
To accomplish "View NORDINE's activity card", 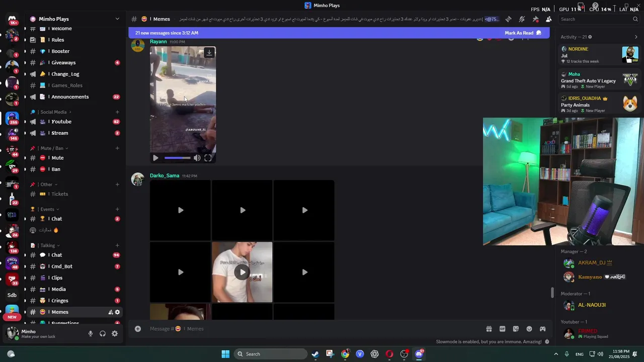I will [600, 55].
